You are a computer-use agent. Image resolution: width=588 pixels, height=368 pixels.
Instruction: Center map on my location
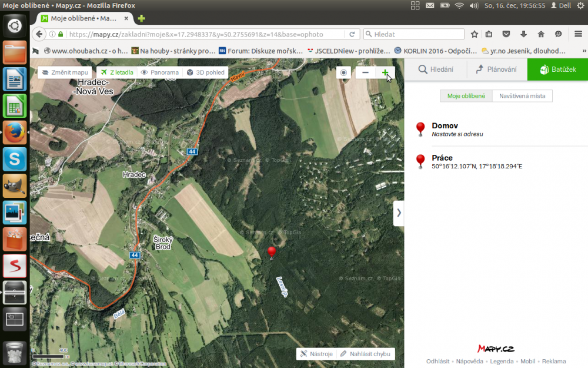pos(344,72)
